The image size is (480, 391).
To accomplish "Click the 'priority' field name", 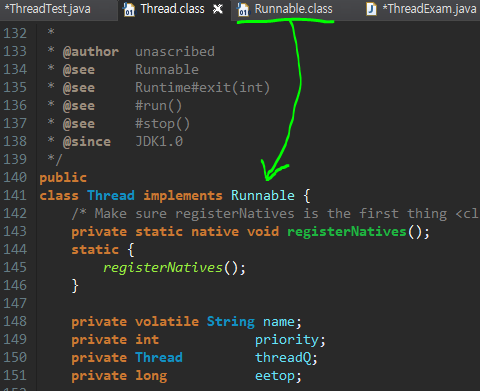I will (287, 340).
